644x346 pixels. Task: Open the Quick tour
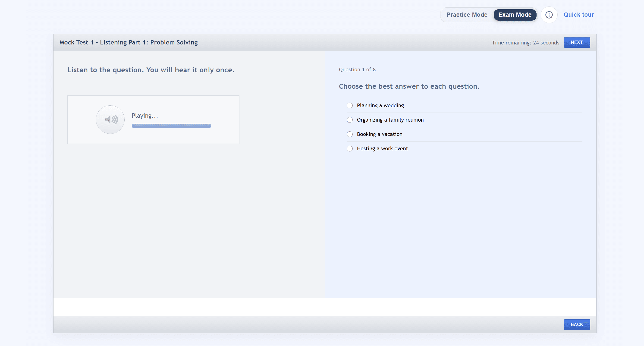pos(579,15)
